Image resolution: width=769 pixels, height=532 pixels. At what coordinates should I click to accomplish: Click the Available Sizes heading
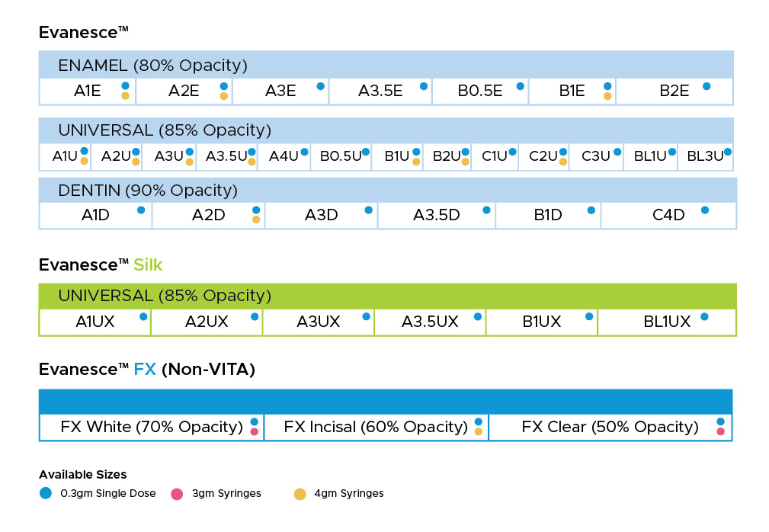click(83, 475)
